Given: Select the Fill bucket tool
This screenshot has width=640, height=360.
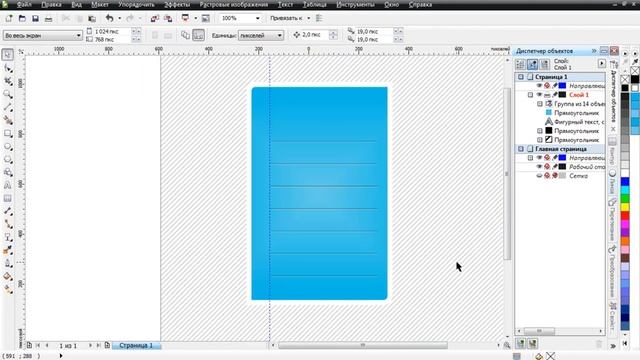Looking at the screenshot, I should [8, 277].
